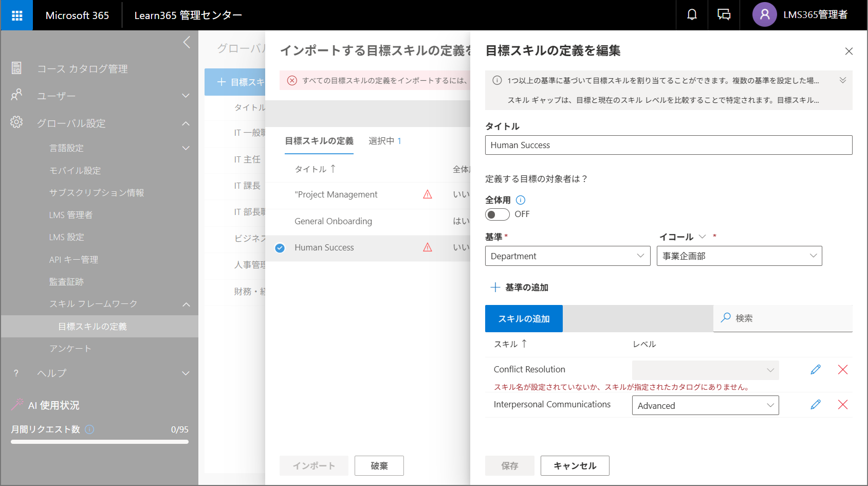Open the 事業企画部 value dropdown
The height and width of the screenshot is (486, 868).
click(x=740, y=256)
